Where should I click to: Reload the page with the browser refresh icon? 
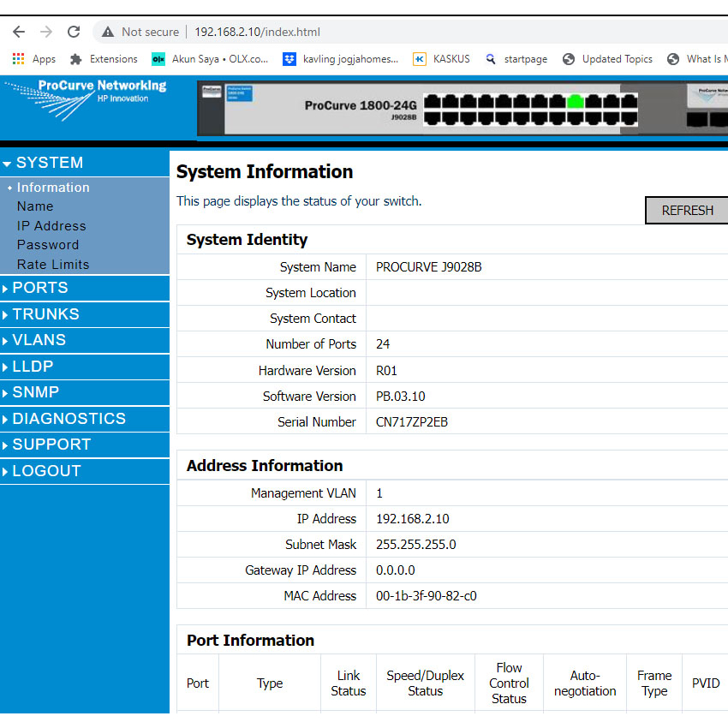(x=74, y=32)
